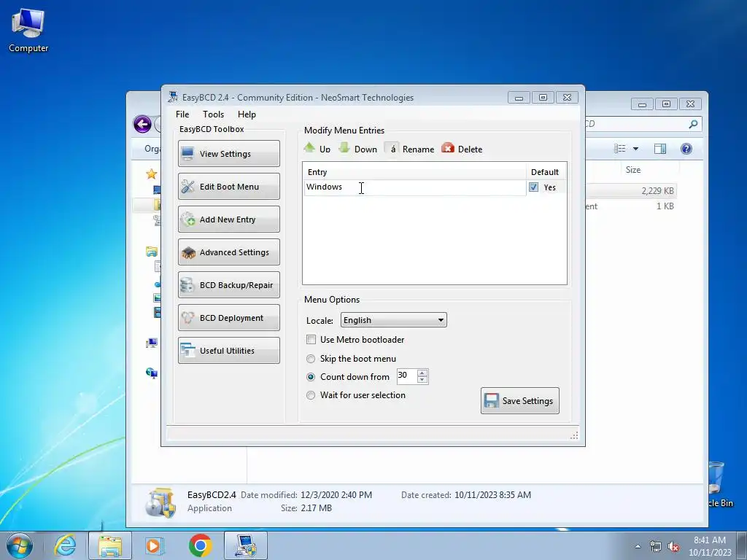The image size is (747, 560).
Task: Click Size column header in Explorer
Action: 632,170
